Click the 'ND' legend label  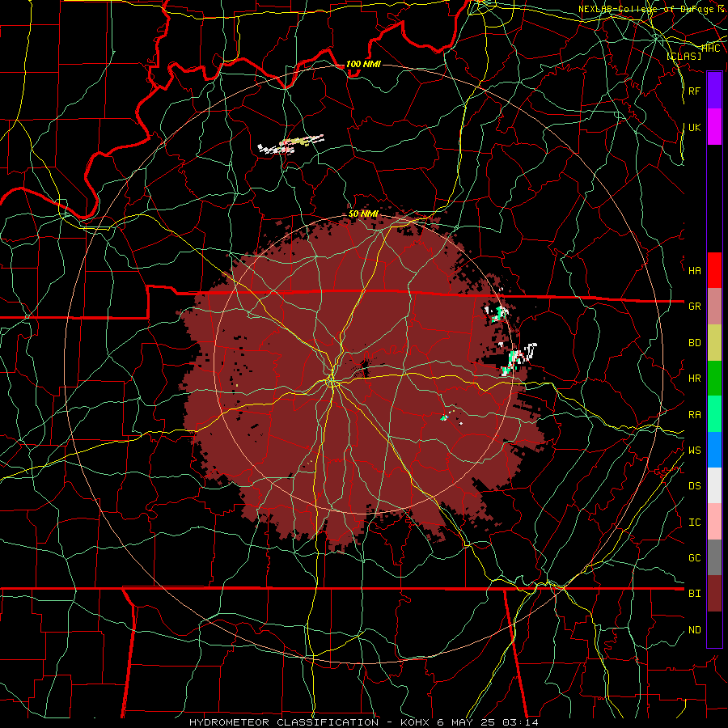tap(694, 630)
